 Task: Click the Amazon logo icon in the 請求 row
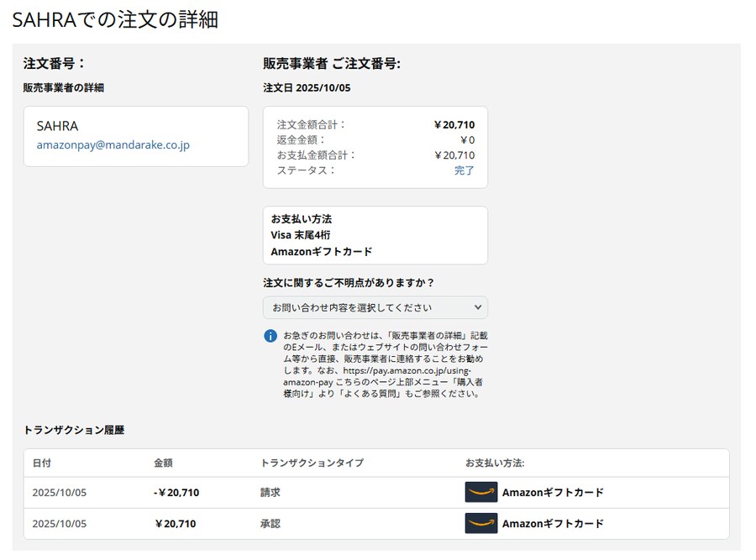point(481,492)
